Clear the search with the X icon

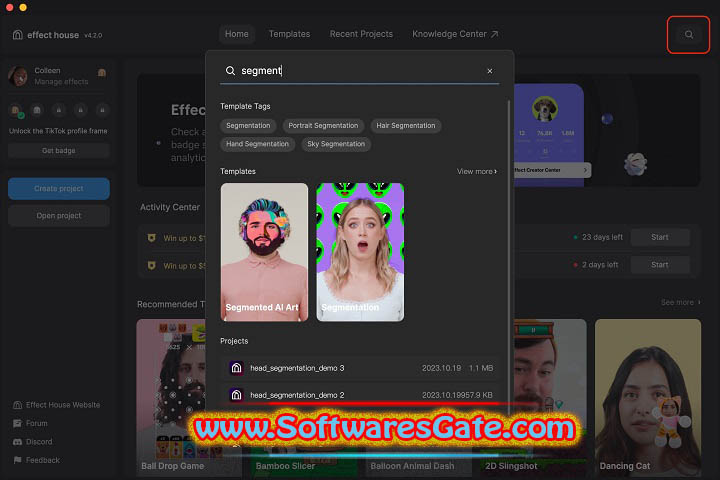pyautogui.click(x=489, y=71)
